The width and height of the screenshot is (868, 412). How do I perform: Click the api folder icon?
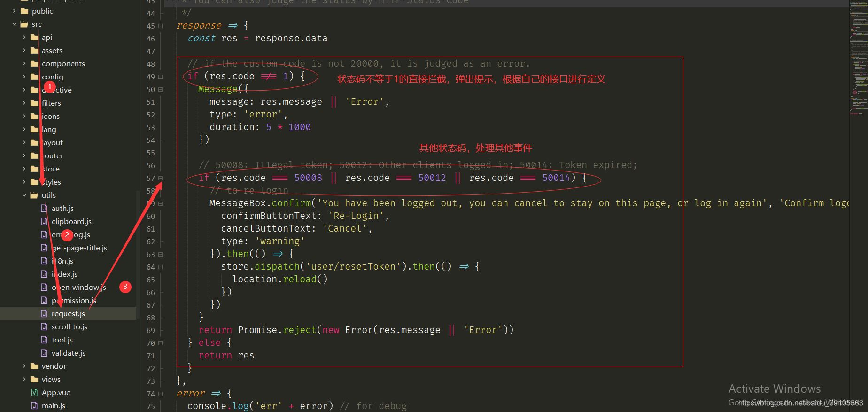click(34, 37)
